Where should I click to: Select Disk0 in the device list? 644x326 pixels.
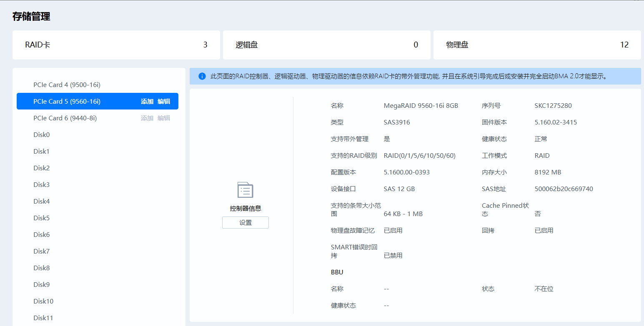(42, 135)
